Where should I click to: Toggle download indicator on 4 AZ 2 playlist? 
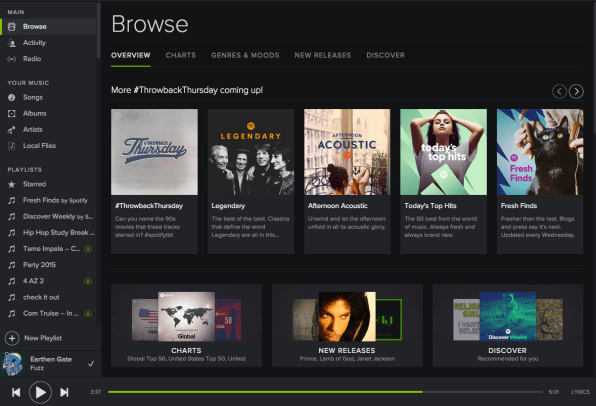pos(88,281)
